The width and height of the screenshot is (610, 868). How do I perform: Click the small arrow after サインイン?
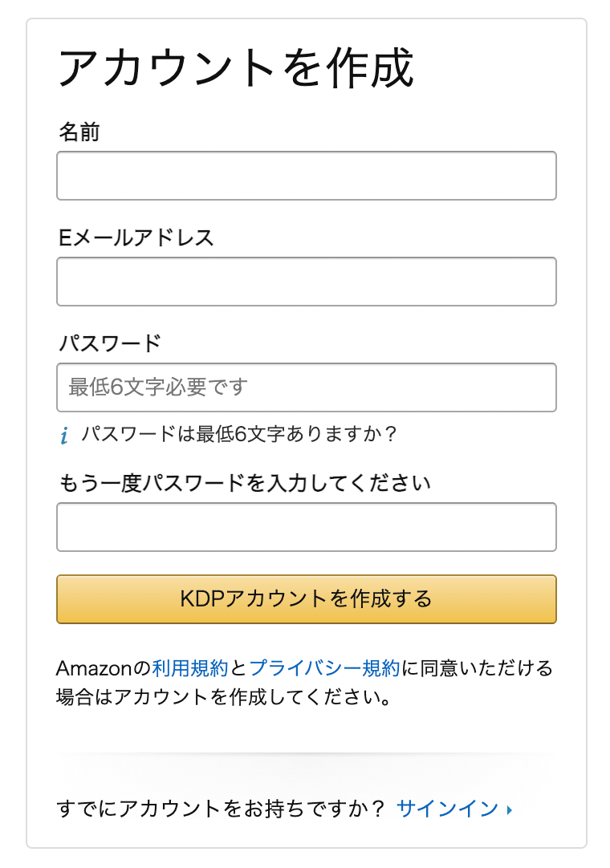[x=510, y=810]
